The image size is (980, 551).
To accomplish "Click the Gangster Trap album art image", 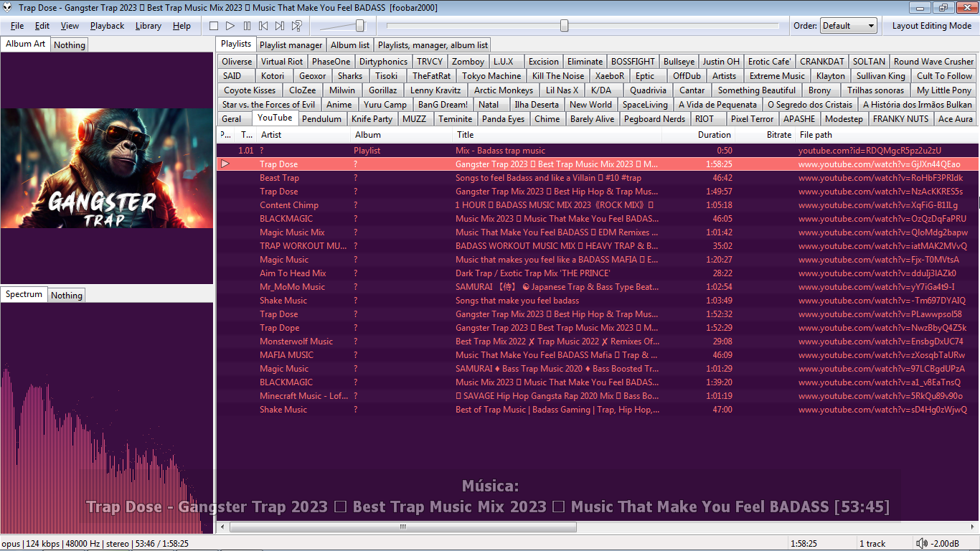I will click(107, 168).
